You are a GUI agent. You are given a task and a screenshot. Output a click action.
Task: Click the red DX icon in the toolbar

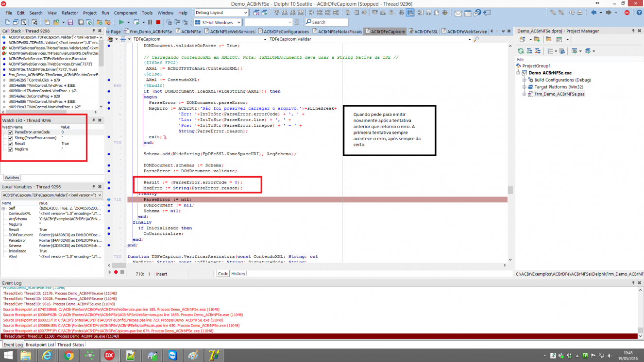click(x=627, y=13)
